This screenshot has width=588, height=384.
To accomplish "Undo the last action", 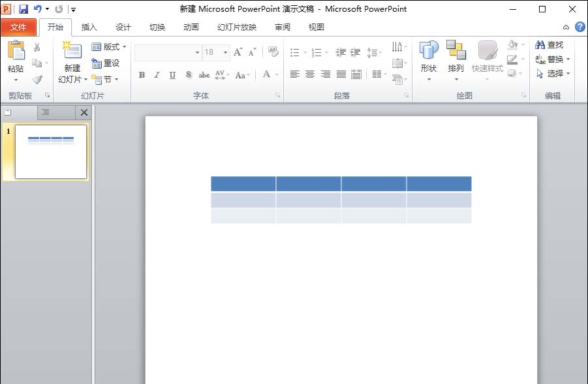I will click(37, 8).
